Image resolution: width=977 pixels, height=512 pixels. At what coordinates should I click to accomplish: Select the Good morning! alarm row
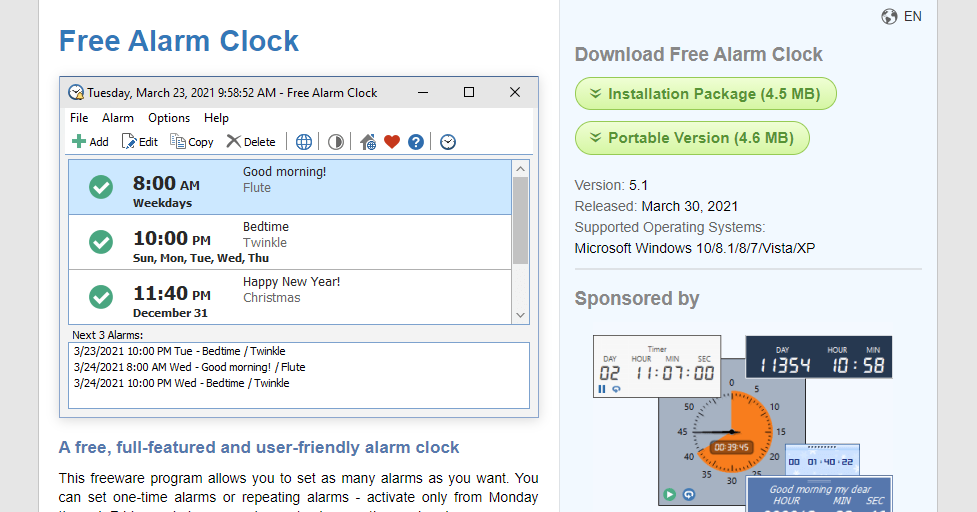pos(290,187)
